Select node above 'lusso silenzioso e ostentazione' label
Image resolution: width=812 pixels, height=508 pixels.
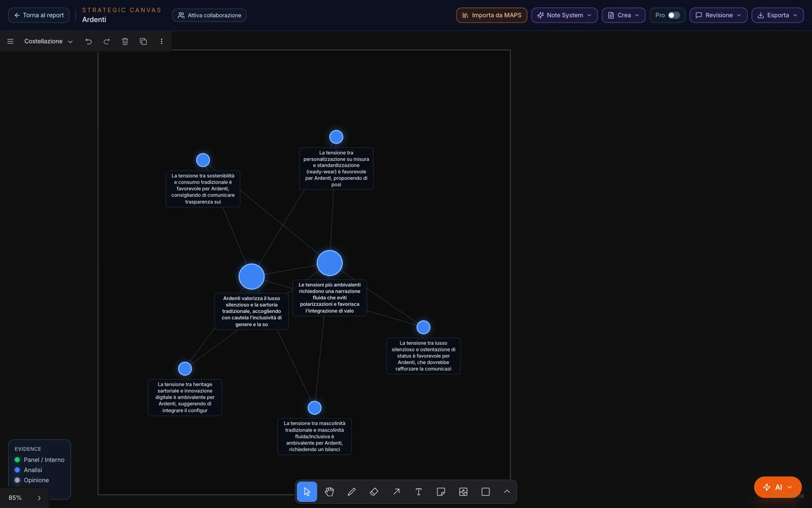423,327
